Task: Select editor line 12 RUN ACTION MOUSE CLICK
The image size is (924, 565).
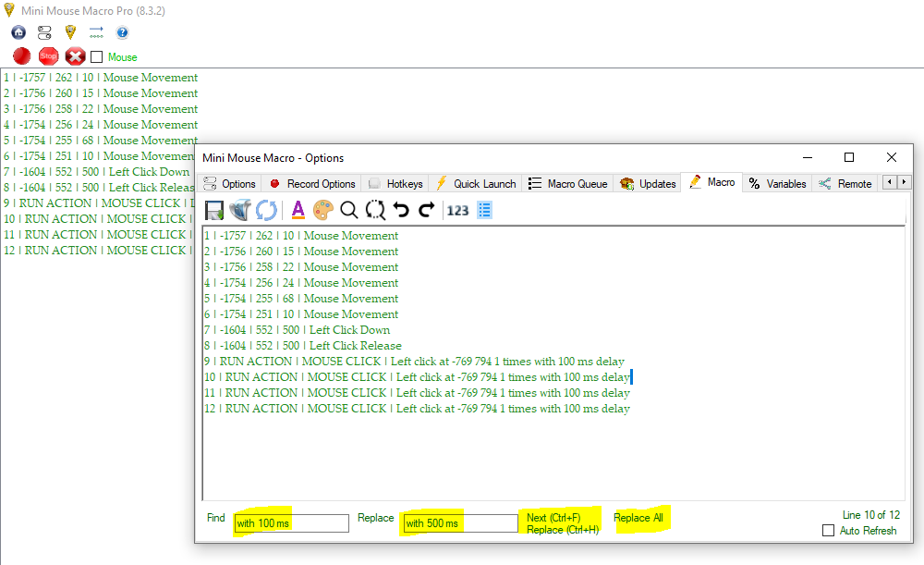Action: point(418,408)
